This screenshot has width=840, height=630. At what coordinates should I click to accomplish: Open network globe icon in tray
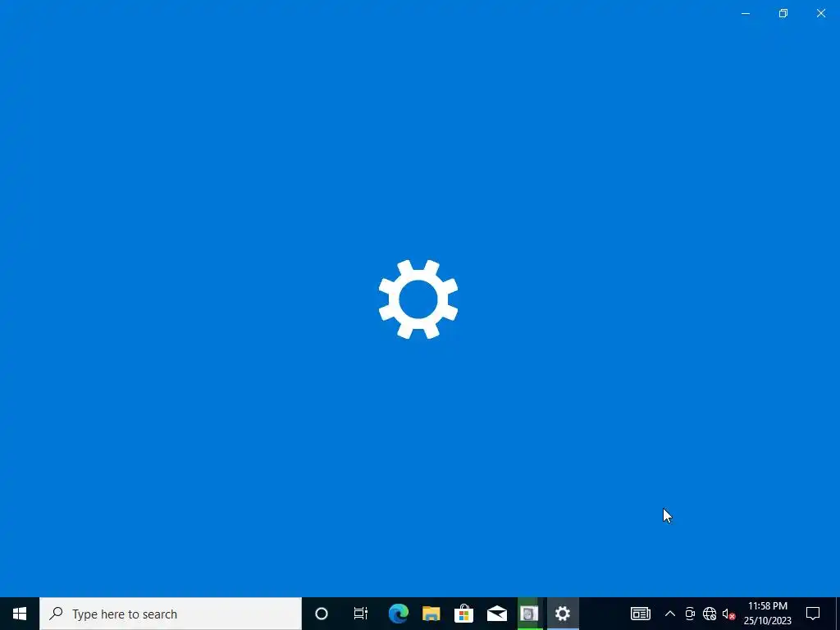[710, 614]
